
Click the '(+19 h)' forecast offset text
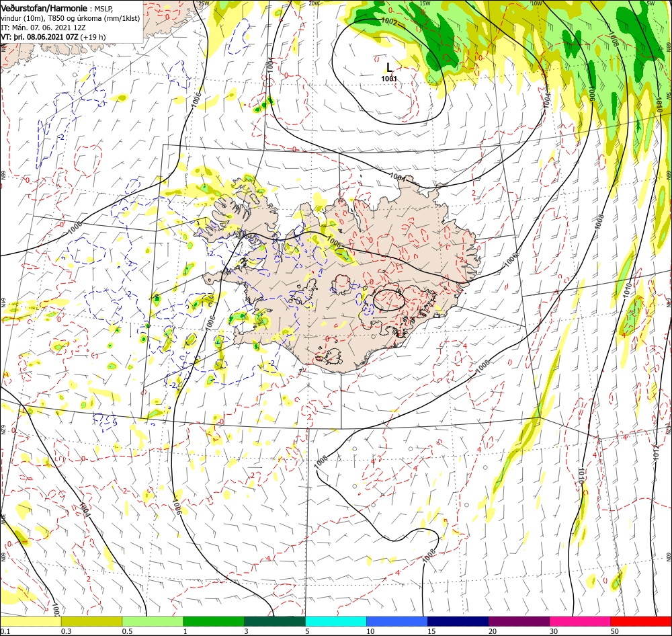(93, 37)
